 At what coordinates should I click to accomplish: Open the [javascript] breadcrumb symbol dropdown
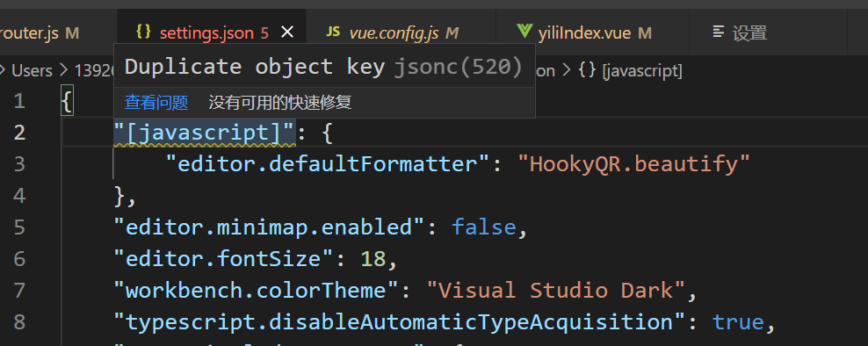click(x=641, y=71)
